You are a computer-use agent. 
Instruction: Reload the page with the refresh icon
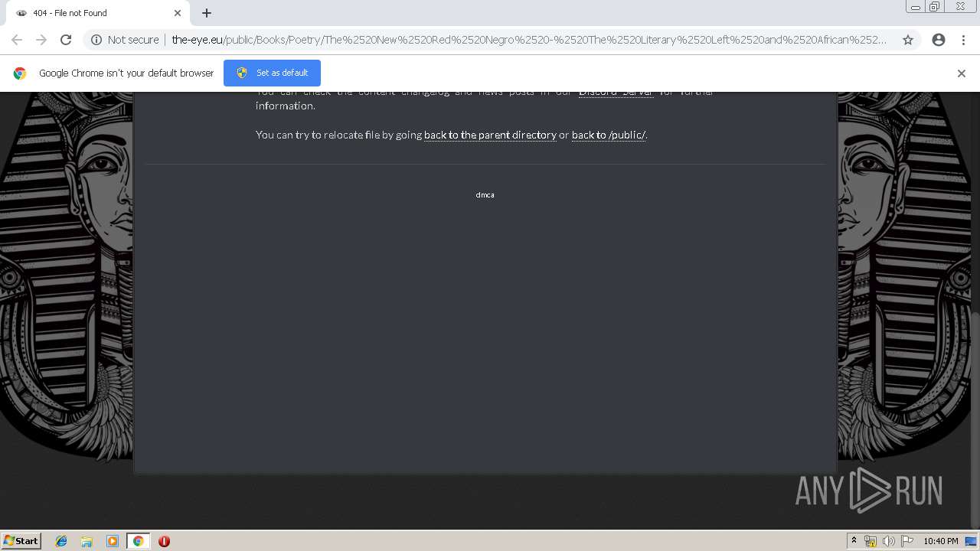tap(66, 40)
